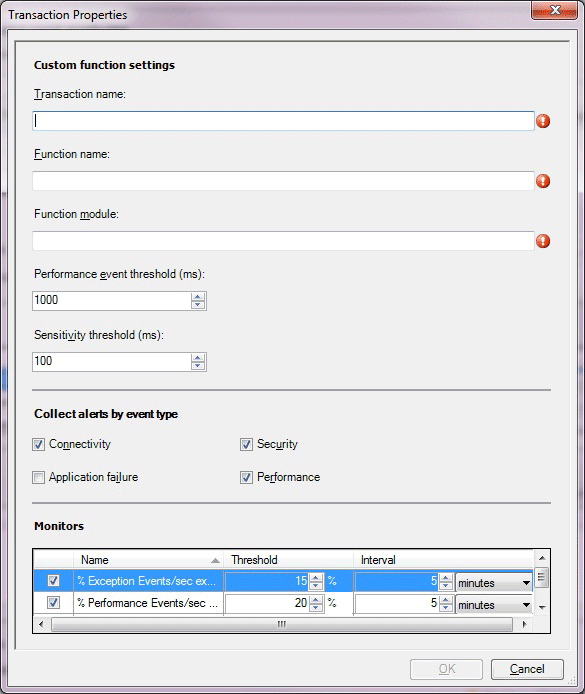Sort monitors by the Name column header
Screen dimensions: 585x694
pyautogui.click(x=148, y=560)
